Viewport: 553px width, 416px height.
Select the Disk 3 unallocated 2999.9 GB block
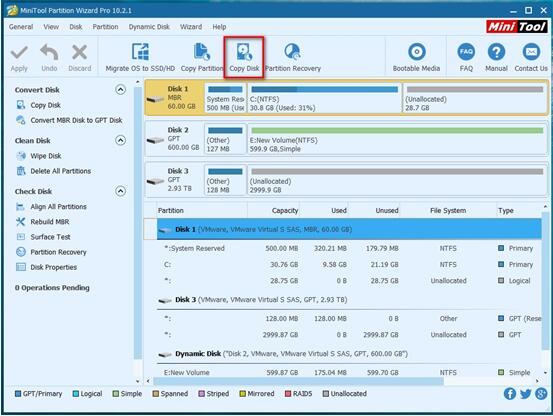tap(397, 180)
